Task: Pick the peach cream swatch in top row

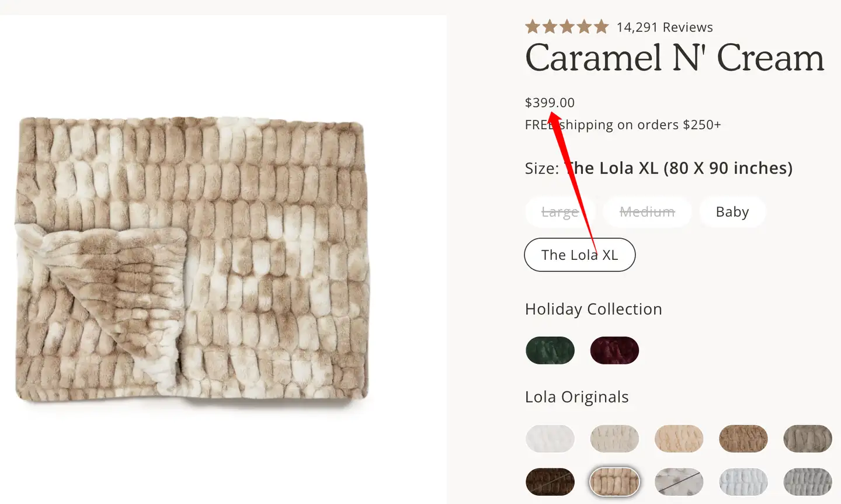Action: [679, 439]
